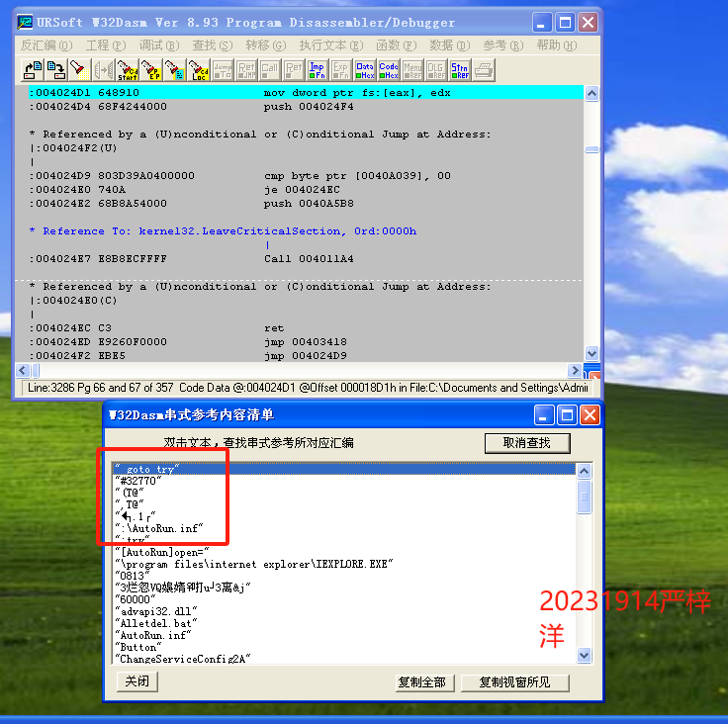Select the "60000" string entry
This screenshot has height=724, width=728.
[x=344, y=599]
